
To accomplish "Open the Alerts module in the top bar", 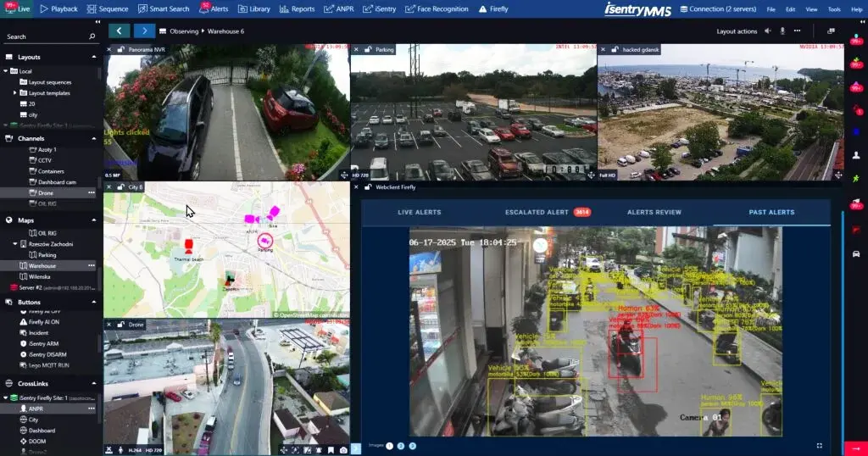I will (x=214, y=8).
